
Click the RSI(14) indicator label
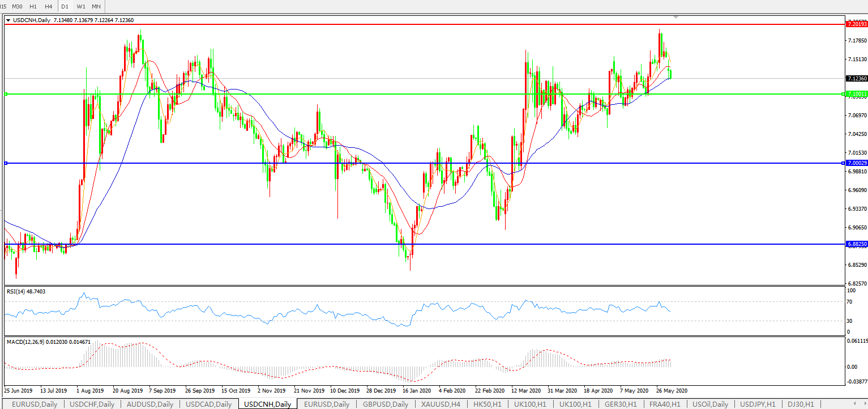(x=26, y=291)
